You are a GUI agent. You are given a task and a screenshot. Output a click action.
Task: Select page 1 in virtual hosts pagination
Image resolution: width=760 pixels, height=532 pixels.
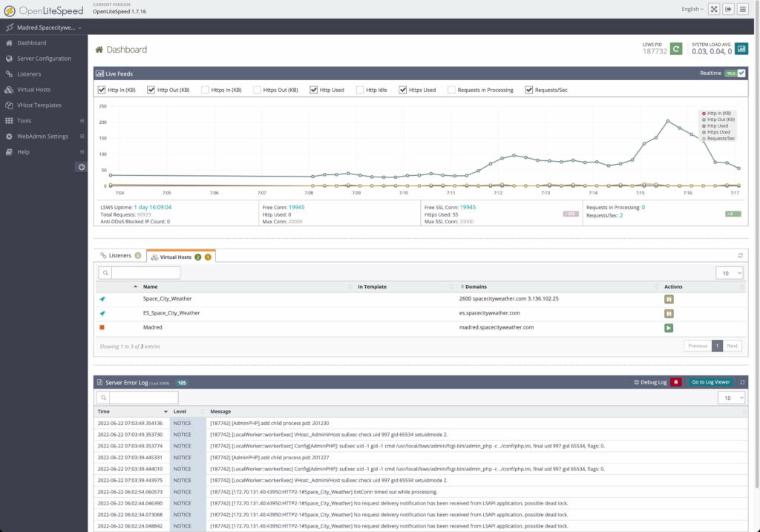718,346
